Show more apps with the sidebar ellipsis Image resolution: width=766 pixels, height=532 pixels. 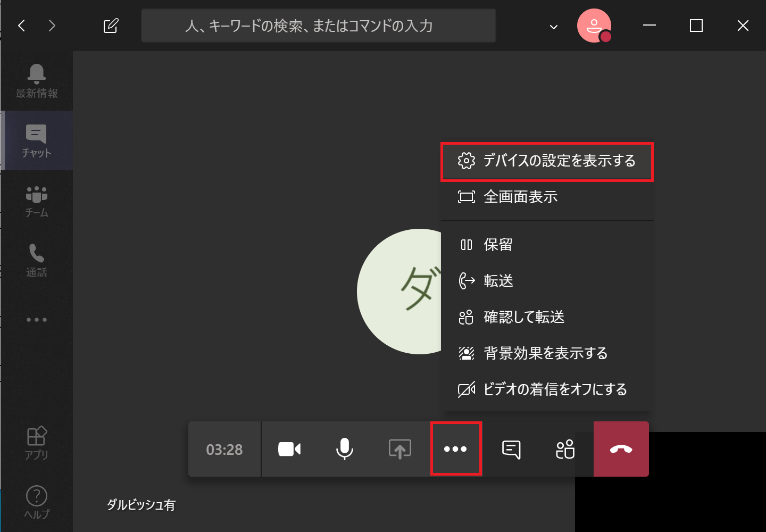click(x=37, y=320)
